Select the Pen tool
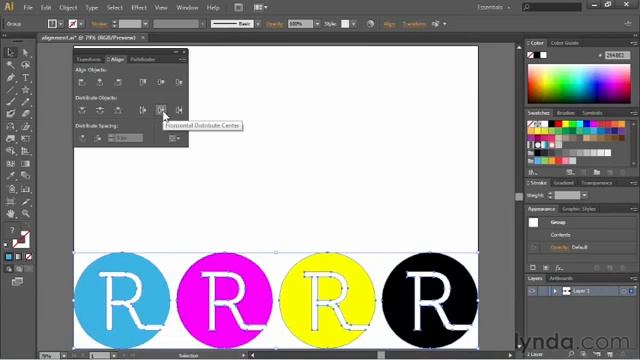This screenshot has width=640, height=360. coord(11,78)
